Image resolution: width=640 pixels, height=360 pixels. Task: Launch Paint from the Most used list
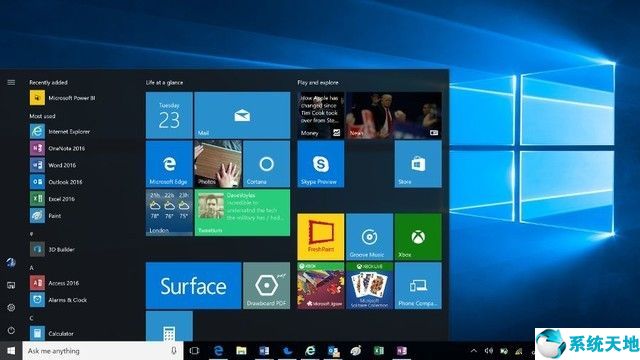coord(45,216)
